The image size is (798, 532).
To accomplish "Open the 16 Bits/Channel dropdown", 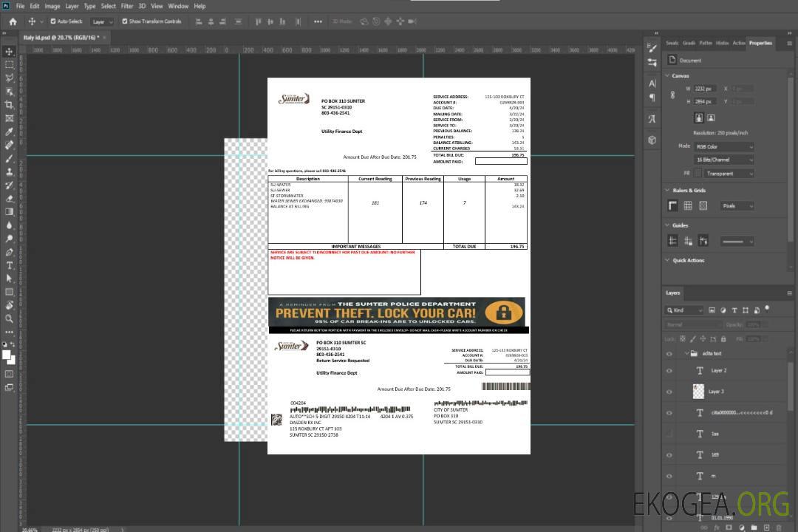I will [724, 160].
